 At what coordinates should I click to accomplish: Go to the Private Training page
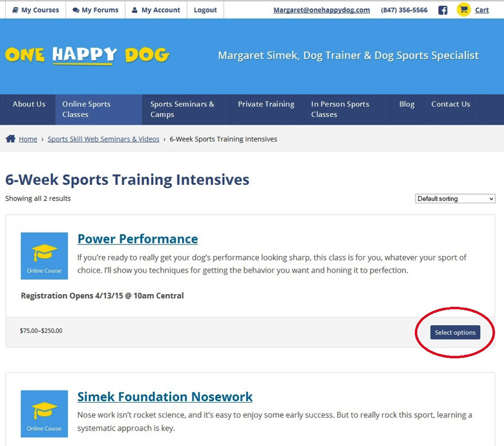[x=266, y=104]
